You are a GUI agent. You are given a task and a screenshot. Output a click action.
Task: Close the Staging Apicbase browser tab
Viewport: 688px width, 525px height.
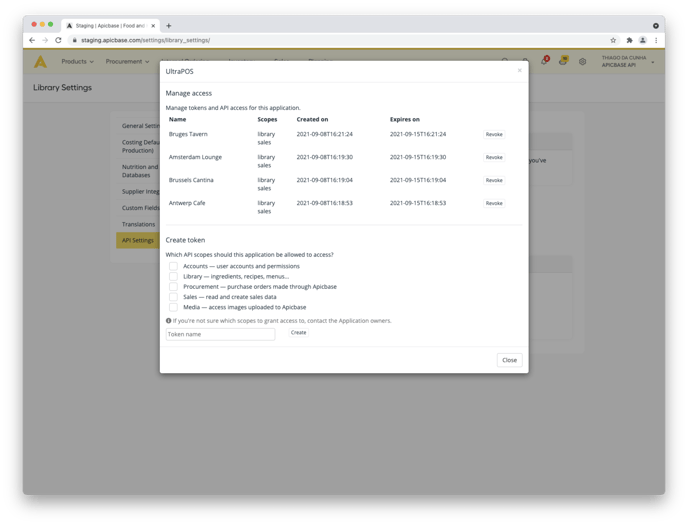(x=153, y=25)
